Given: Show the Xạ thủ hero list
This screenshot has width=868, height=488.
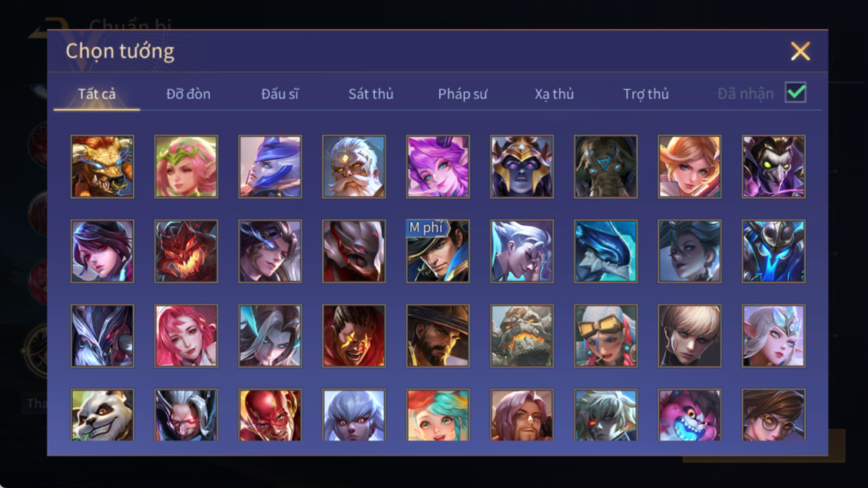Looking at the screenshot, I should (x=554, y=95).
